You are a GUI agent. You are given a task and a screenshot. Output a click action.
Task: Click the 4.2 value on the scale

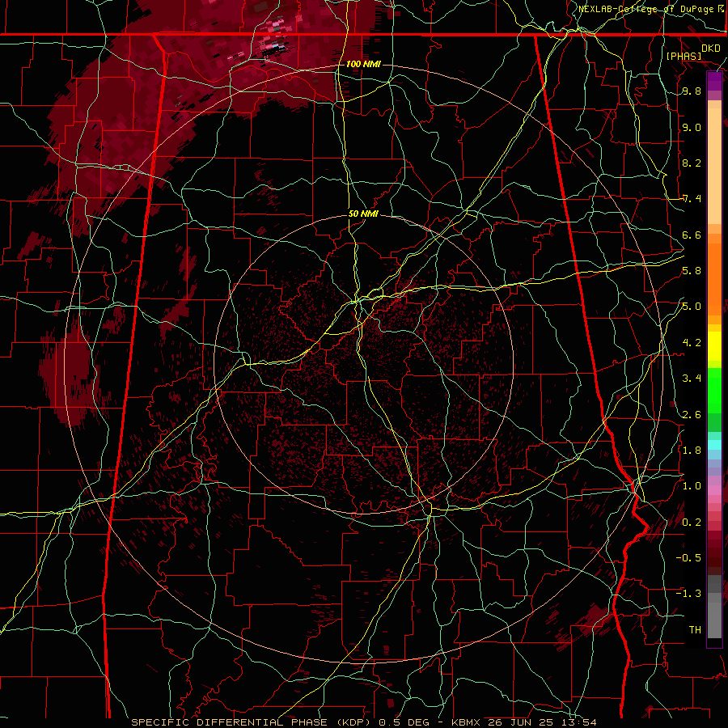coord(692,343)
